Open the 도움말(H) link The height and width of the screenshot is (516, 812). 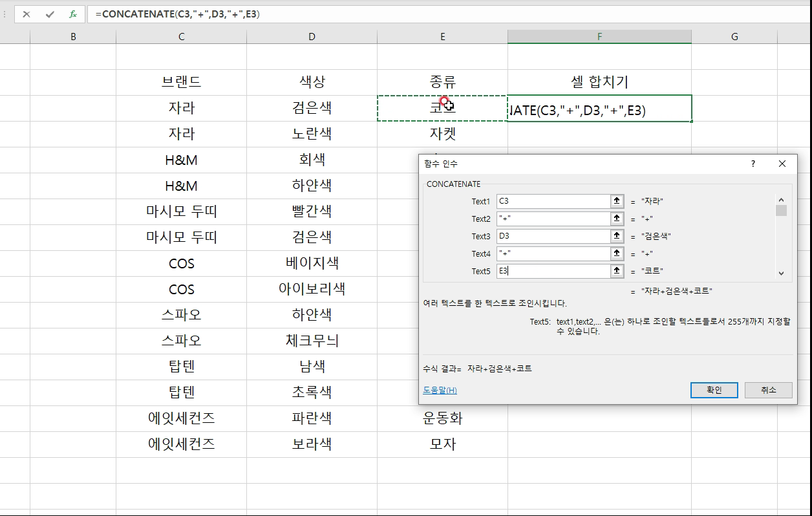click(440, 390)
